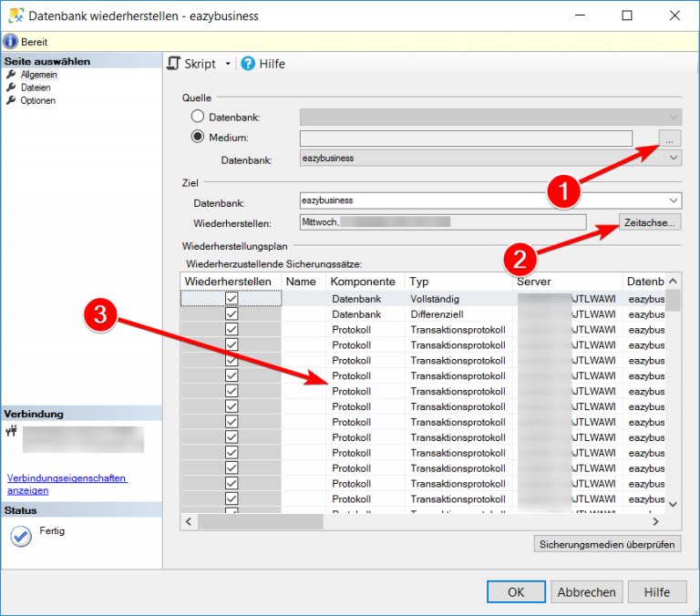Click the Skript toolbar icon
This screenshot has width=700, height=616.
point(174,64)
